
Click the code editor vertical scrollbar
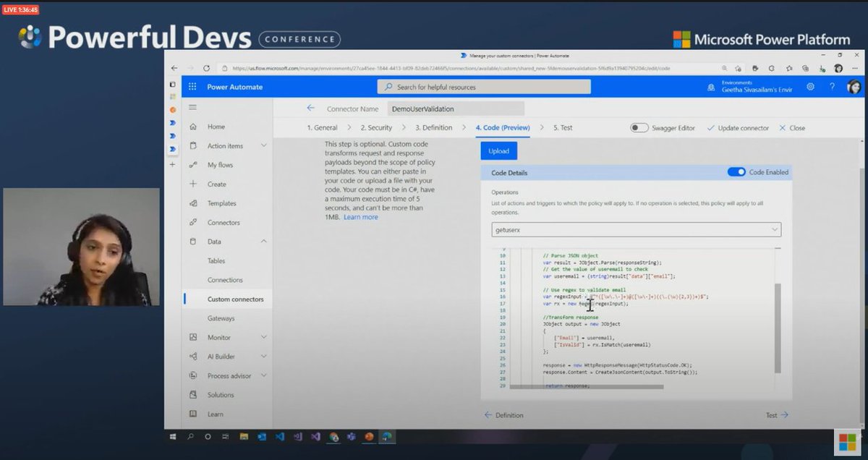pos(778,328)
